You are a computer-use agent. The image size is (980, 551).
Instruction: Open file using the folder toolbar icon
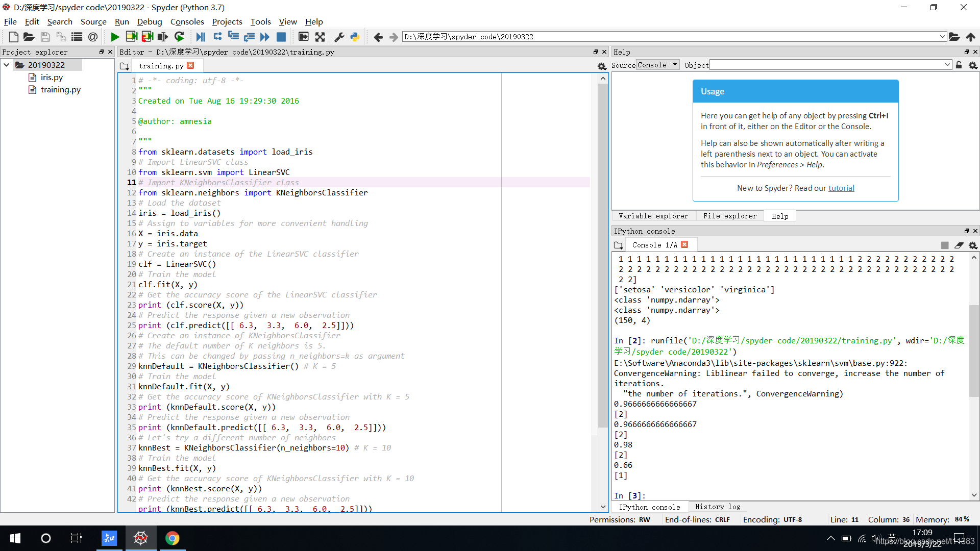click(29, 37)
